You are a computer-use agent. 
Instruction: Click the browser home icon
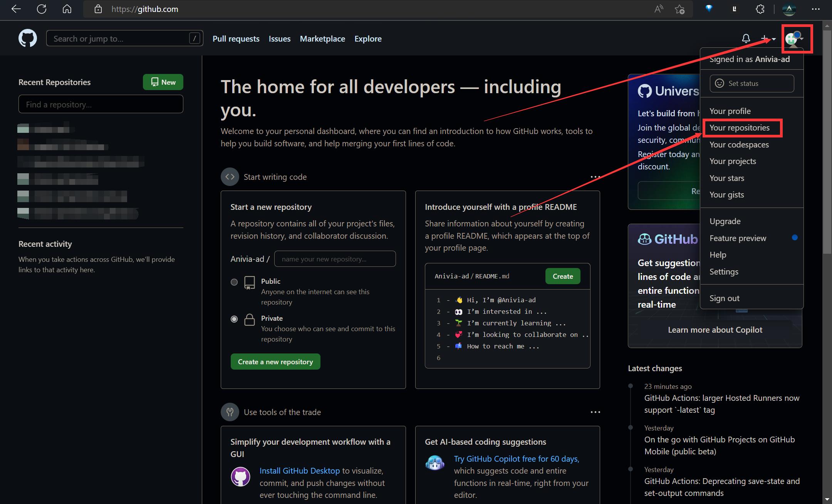click(x=67, y=9)
